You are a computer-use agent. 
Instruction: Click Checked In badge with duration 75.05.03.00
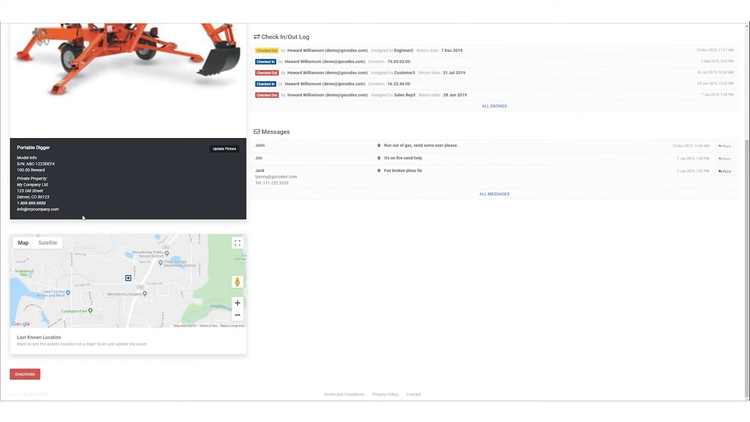[x=265, y=62]
